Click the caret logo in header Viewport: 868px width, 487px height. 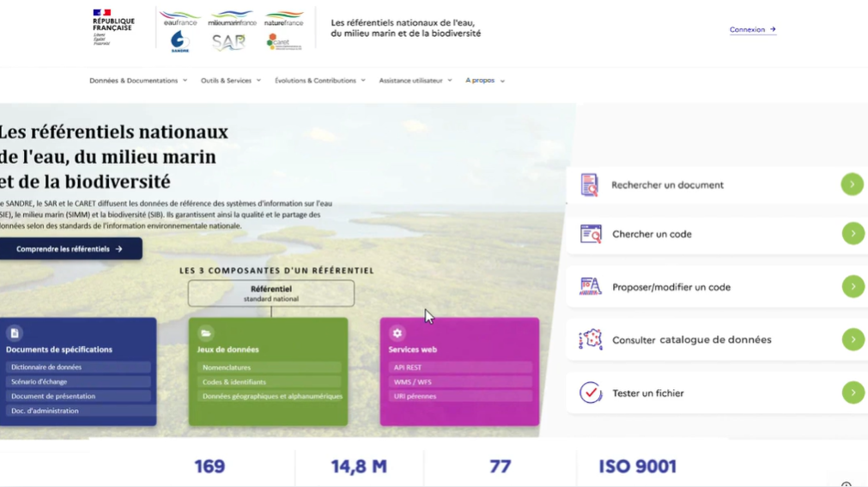(284, 41)
